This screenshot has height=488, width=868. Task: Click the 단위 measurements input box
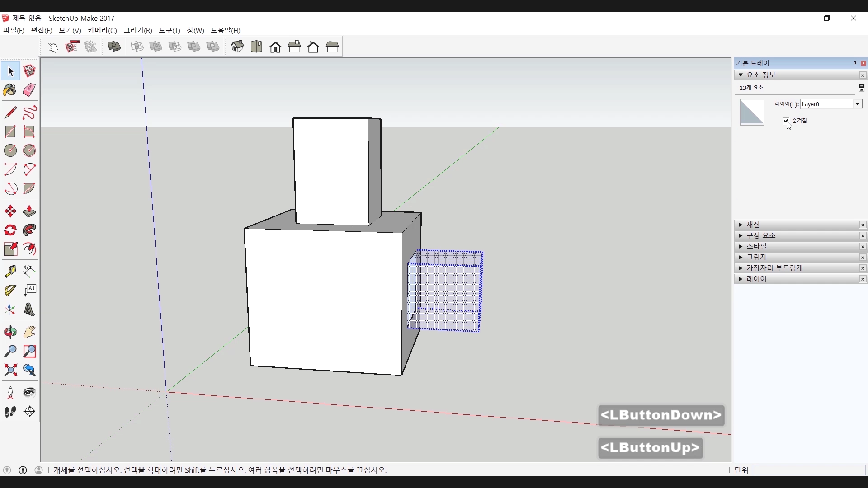coord(808,470)
